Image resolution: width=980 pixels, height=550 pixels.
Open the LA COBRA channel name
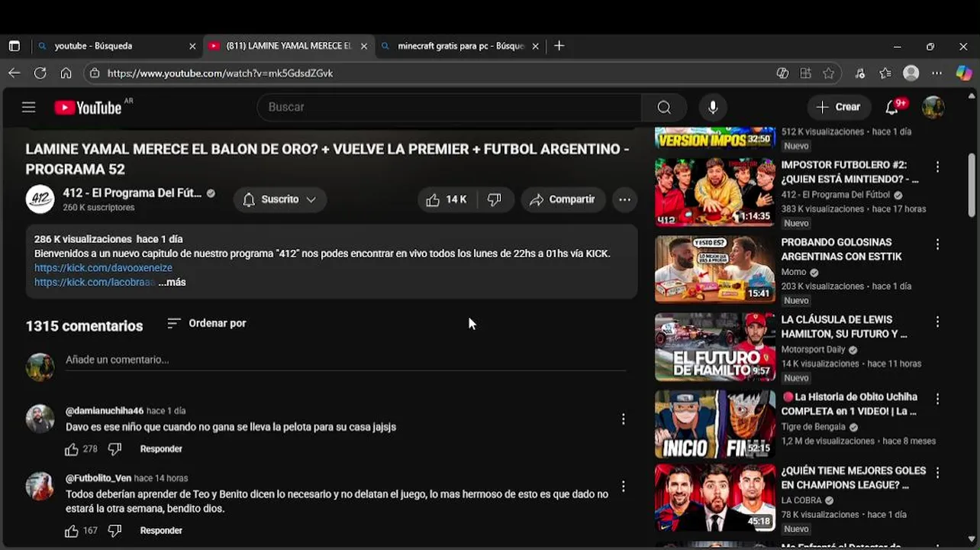[801, 500]
